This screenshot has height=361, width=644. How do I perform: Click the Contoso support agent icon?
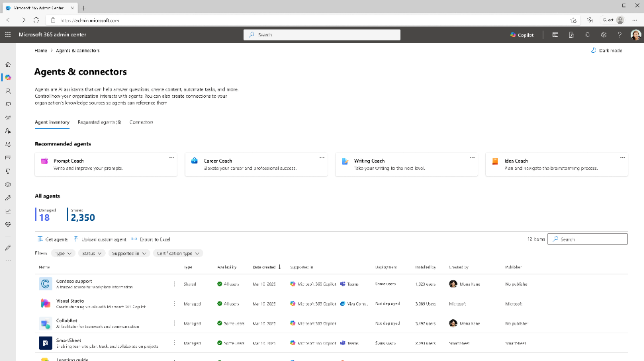pos(46,284)
